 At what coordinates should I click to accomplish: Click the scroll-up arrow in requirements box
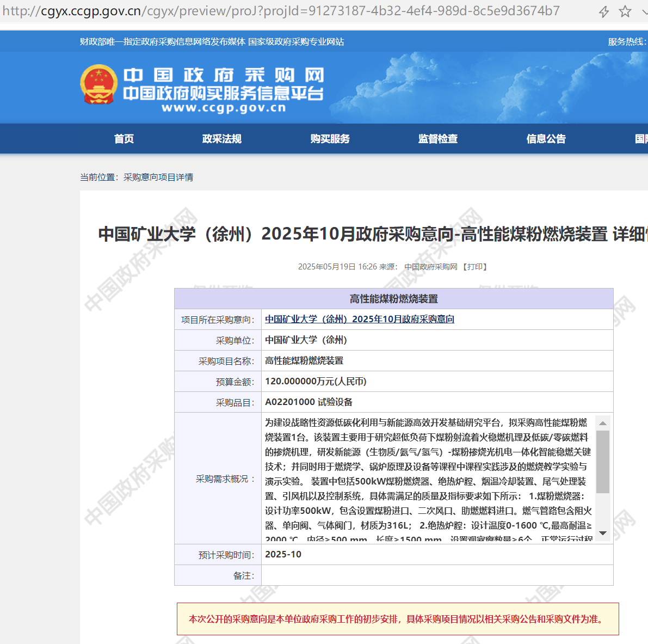coord(603,423)
